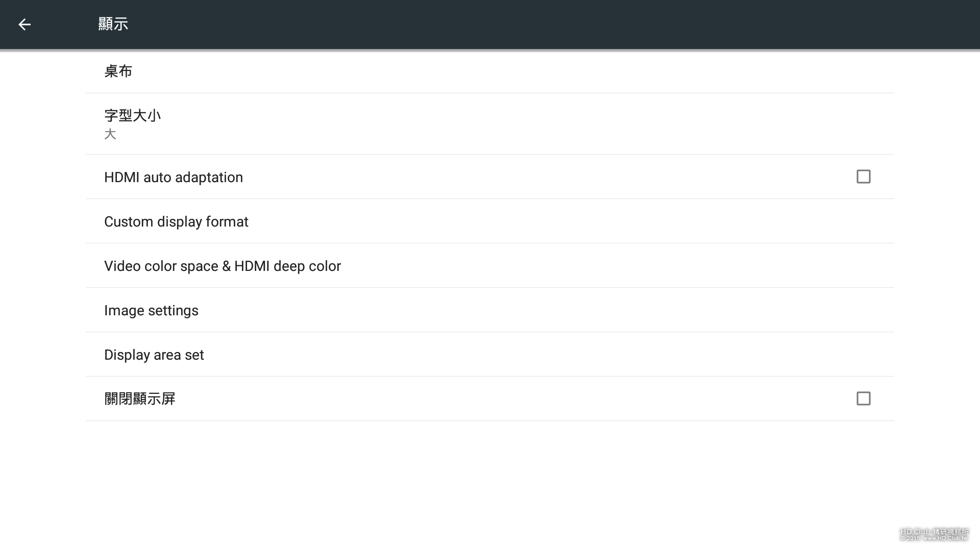Tick the 關閉顯示屏 checkbox
Screen dimensions: 980x551
click(863, 398)
